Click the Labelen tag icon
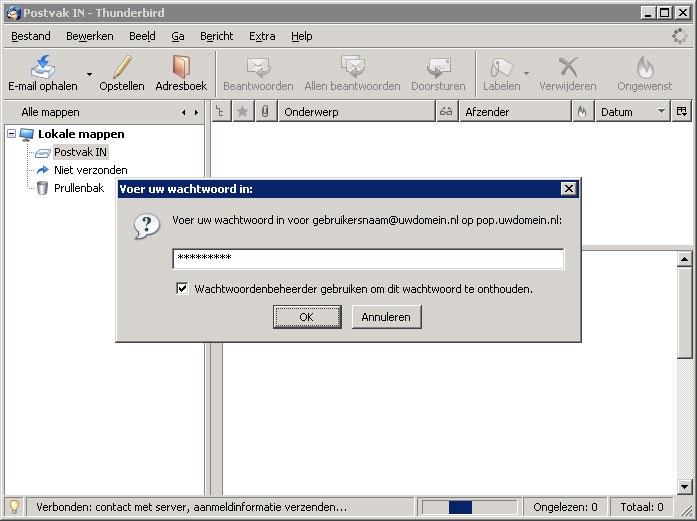The width and height of the screenshot is (697, 521). (x=501, y=68)
